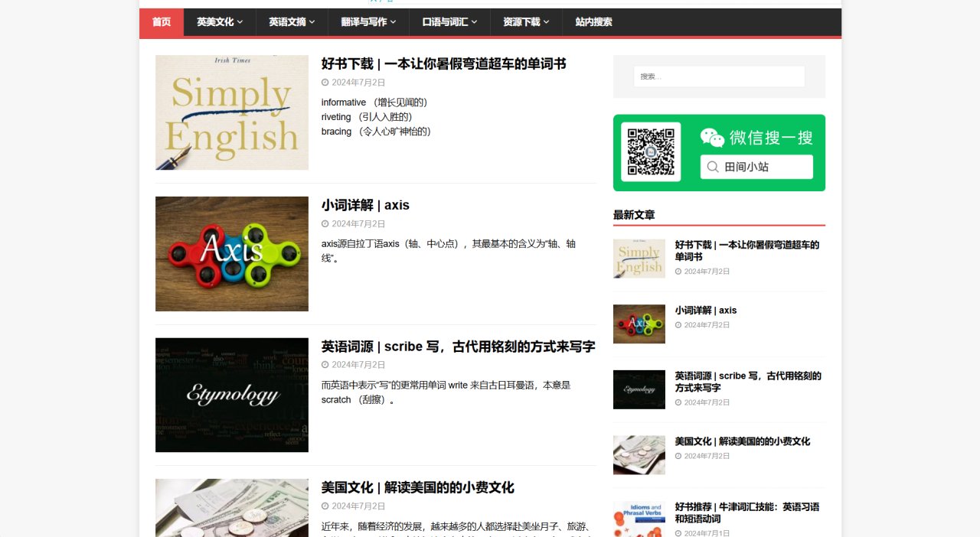Open sidebar Idioms and Phrasal Verbs thumbnail

coord(639,519)
